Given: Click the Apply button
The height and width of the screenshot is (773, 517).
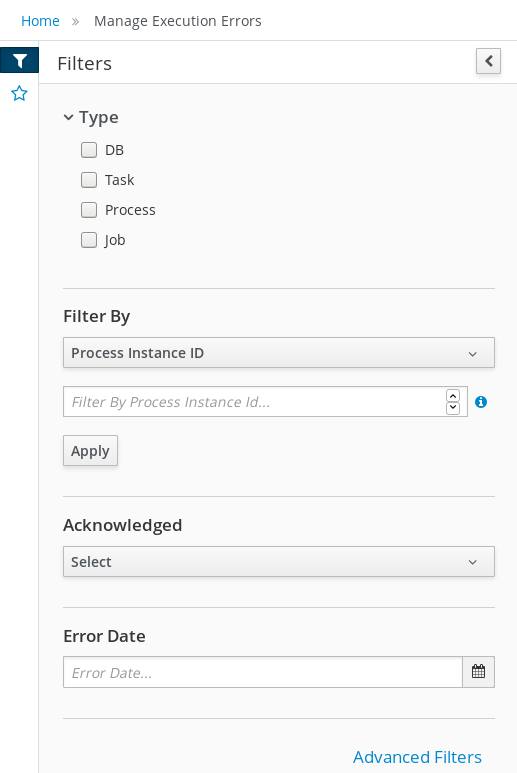Looking at the screenshot, I should 90,451.
